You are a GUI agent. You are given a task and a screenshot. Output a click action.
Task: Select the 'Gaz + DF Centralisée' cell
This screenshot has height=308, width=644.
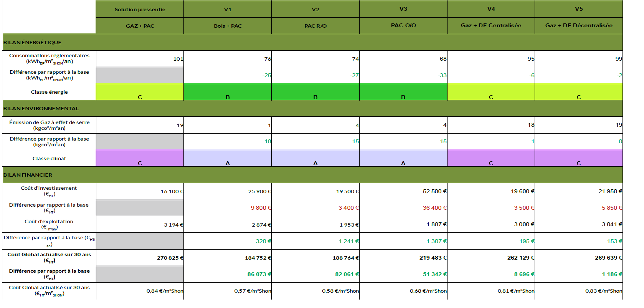(491, 26)
